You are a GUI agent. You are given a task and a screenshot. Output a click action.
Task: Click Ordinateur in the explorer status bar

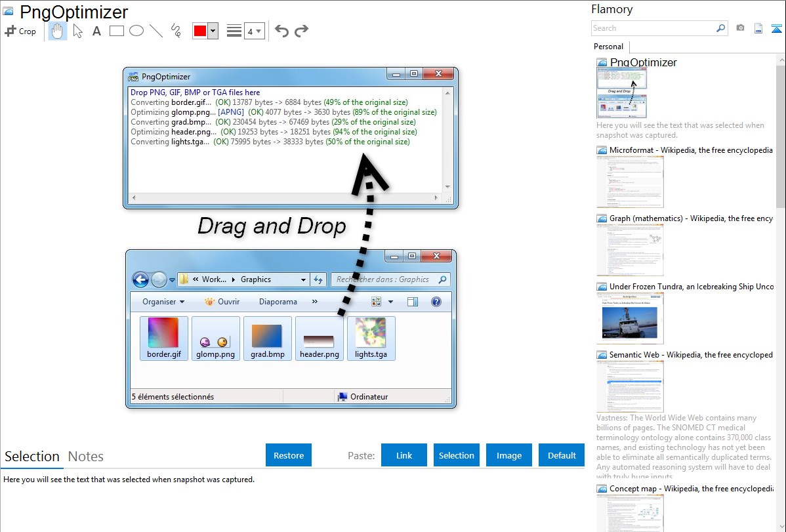pyautogui.click(x=363, y=397)
